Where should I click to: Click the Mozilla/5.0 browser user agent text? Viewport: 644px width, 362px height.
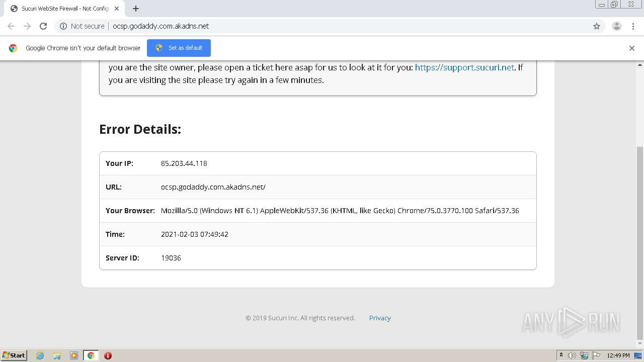pos(340,211)
